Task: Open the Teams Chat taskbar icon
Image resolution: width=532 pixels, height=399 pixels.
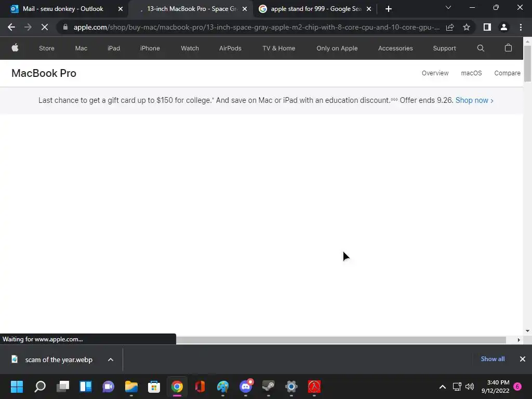Action: [x=108, y=387]
